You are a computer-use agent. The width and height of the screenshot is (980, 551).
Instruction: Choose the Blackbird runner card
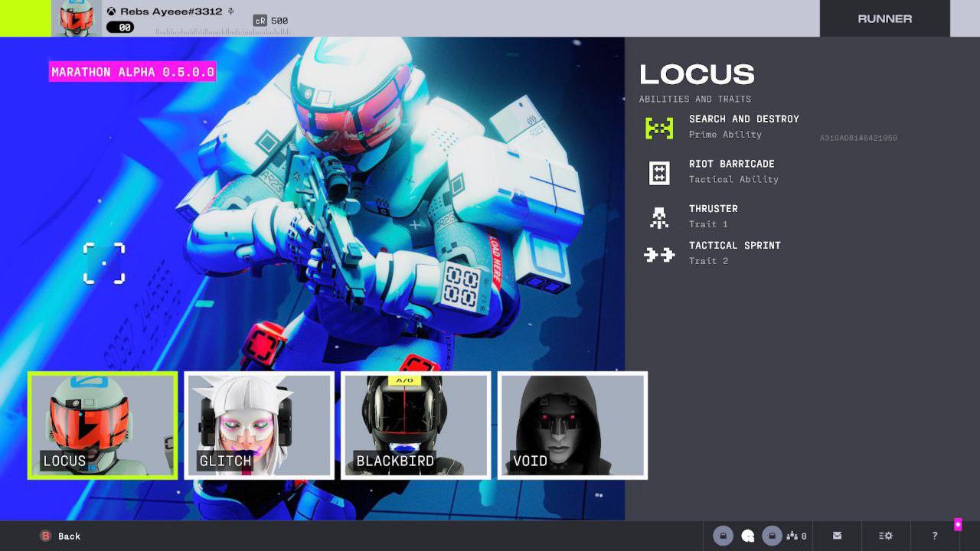click(x=416, y=425)
